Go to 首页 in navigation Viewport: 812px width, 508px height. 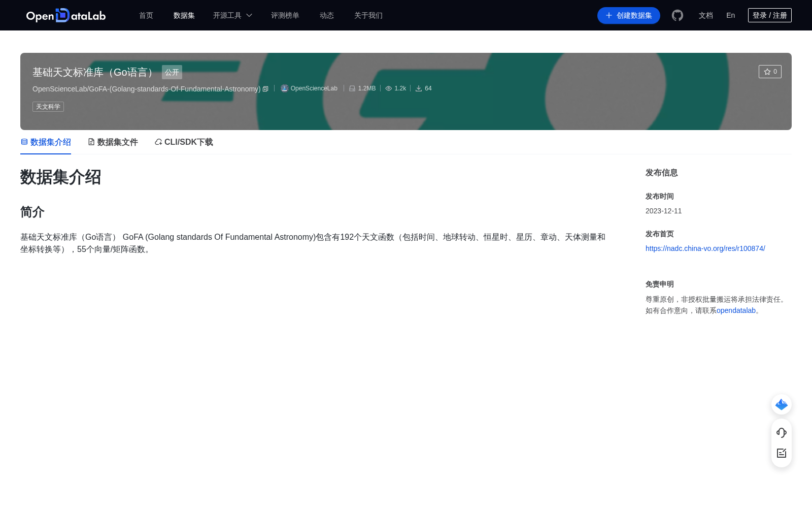[146, 15]
